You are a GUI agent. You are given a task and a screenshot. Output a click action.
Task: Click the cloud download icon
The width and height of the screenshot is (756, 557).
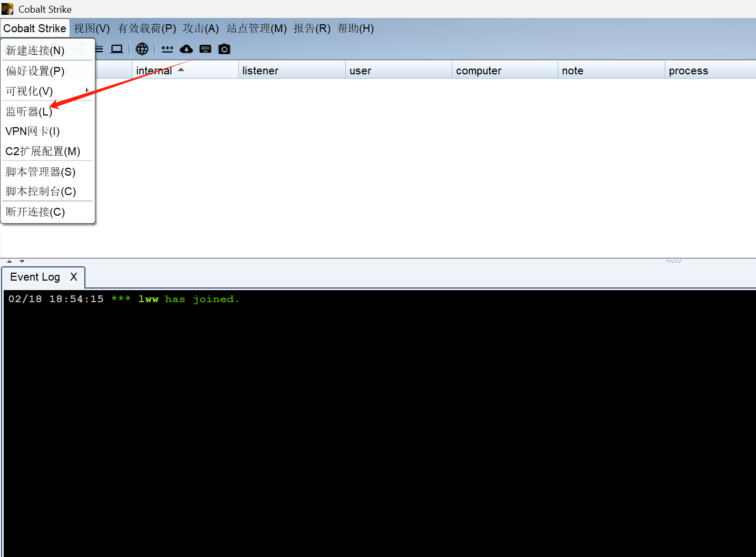186,49
